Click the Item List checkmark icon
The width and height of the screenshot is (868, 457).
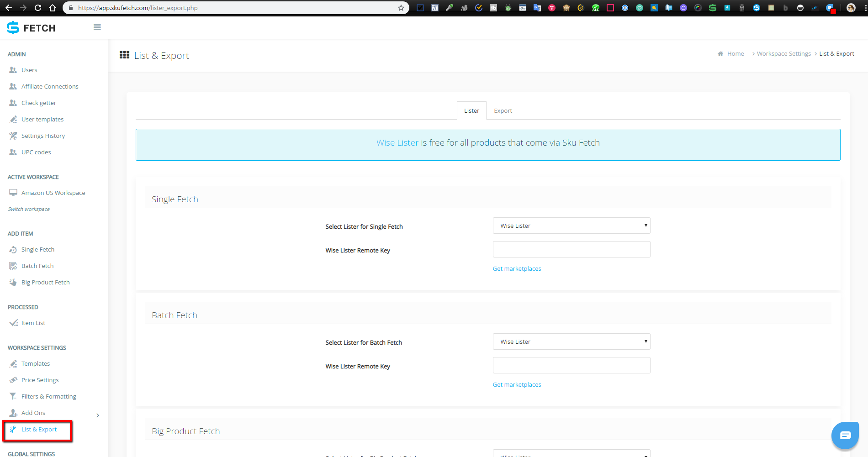(x=13, y=323)
